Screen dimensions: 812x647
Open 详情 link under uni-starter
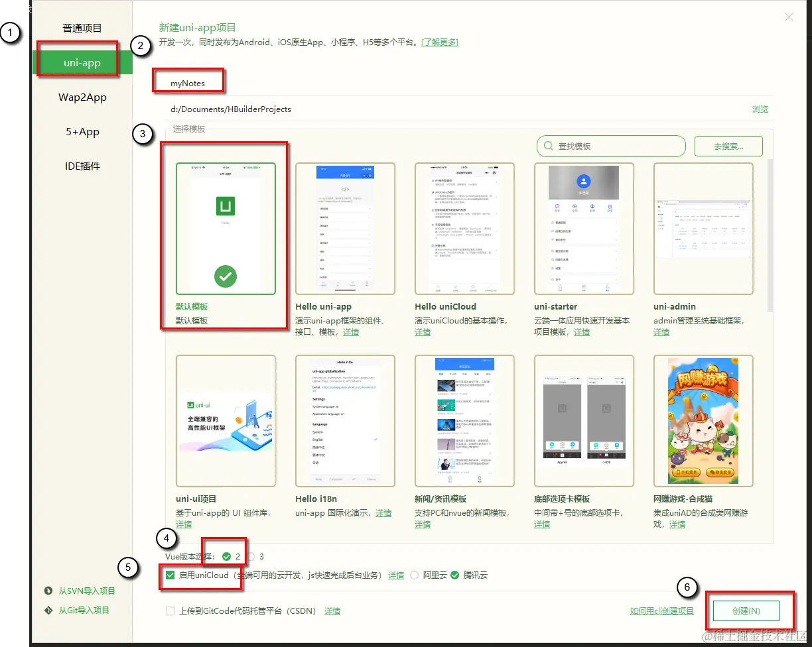(x=582, y=332)
